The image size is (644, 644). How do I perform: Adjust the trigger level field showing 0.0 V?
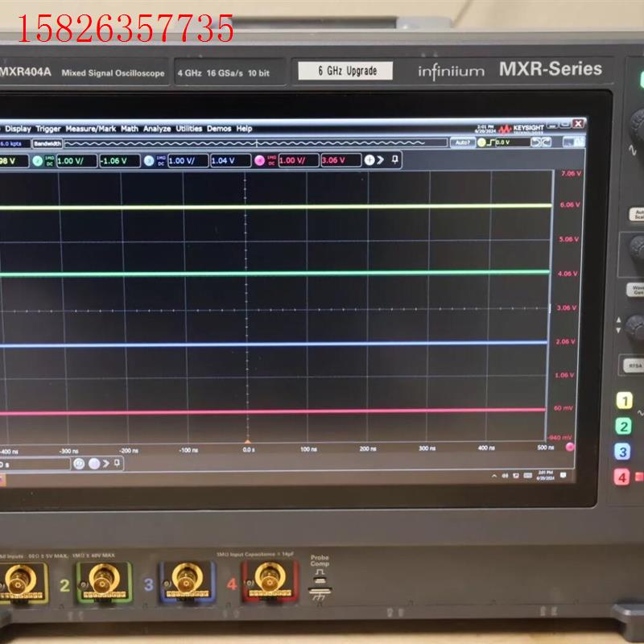(x=505, y=142)
